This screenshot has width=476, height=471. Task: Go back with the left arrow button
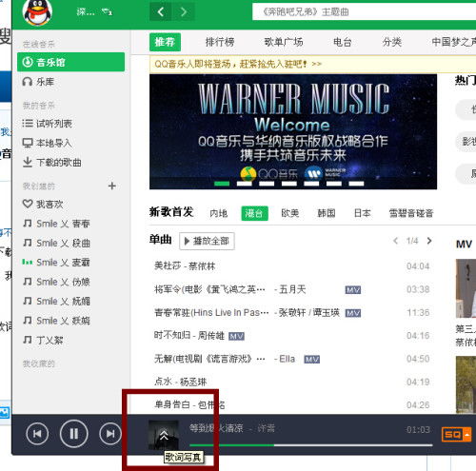[161, 12]
